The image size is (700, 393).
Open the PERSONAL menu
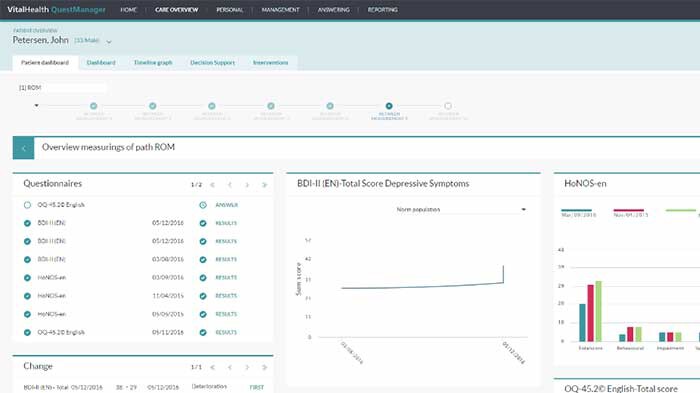coord(229,9)
